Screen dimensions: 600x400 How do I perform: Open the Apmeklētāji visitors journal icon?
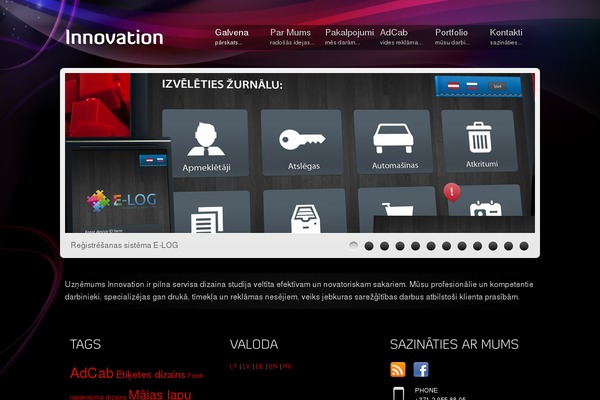pyautogui.click(x=205, y=144)
